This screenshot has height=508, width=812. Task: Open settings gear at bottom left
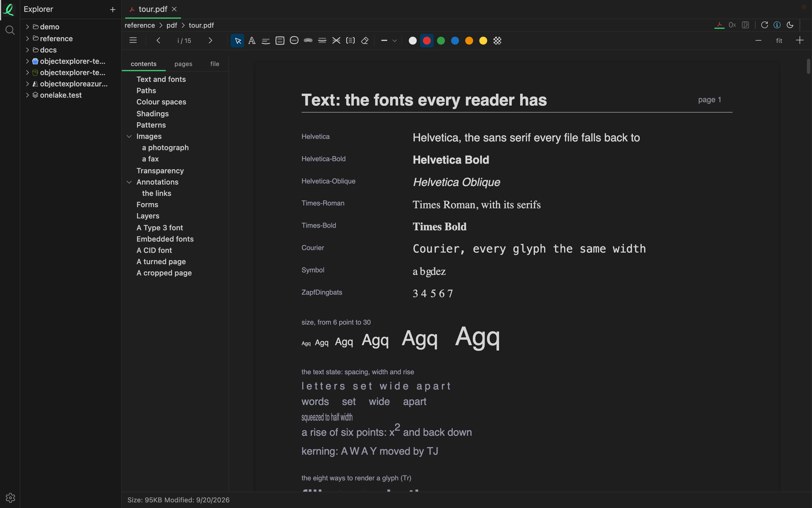(x=10, y=498)
